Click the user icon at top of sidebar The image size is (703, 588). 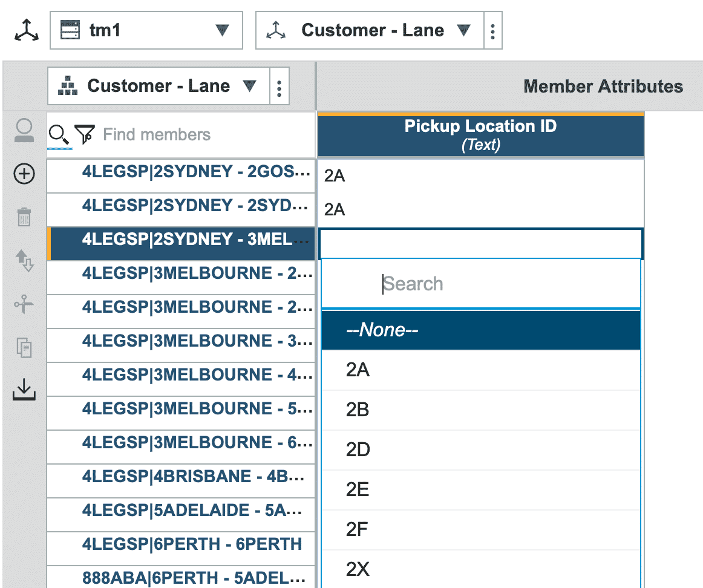(x=24, y=130)
